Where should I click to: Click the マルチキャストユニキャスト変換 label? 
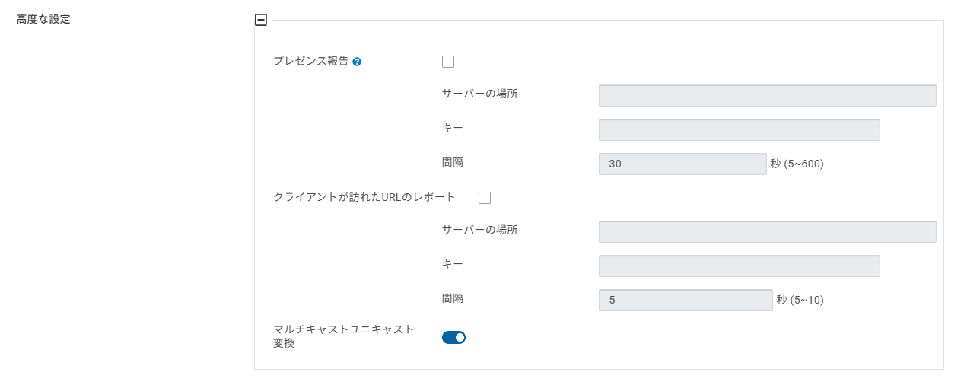(344, 336)
